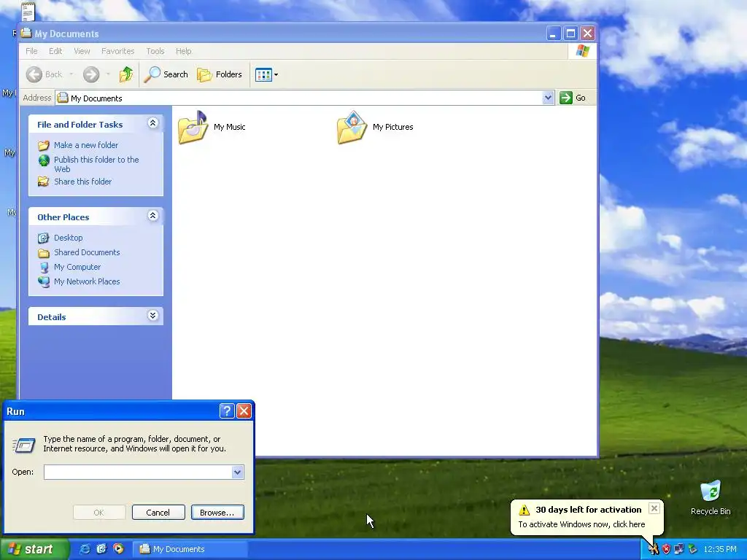Close the Run dialog
This screenshot has width=747, height=560.
pos(244,411)
